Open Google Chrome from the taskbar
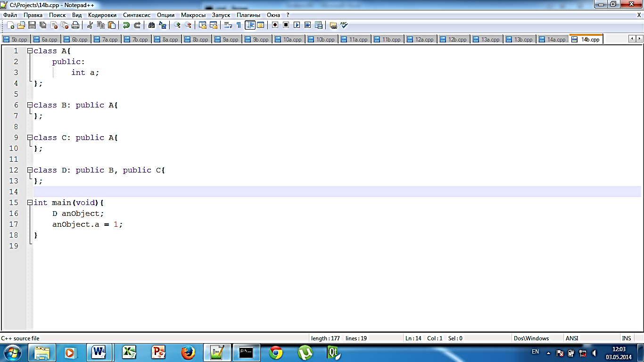 coord(276,353)
